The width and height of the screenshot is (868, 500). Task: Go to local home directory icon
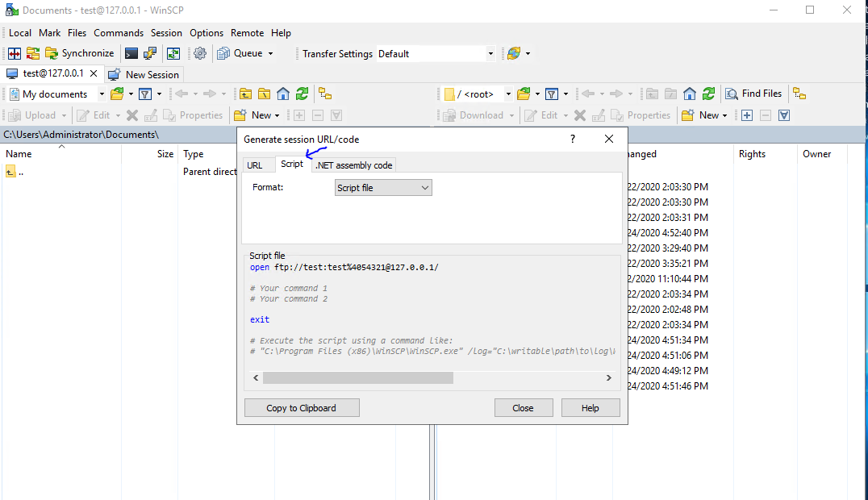click(x=283, y=94)
